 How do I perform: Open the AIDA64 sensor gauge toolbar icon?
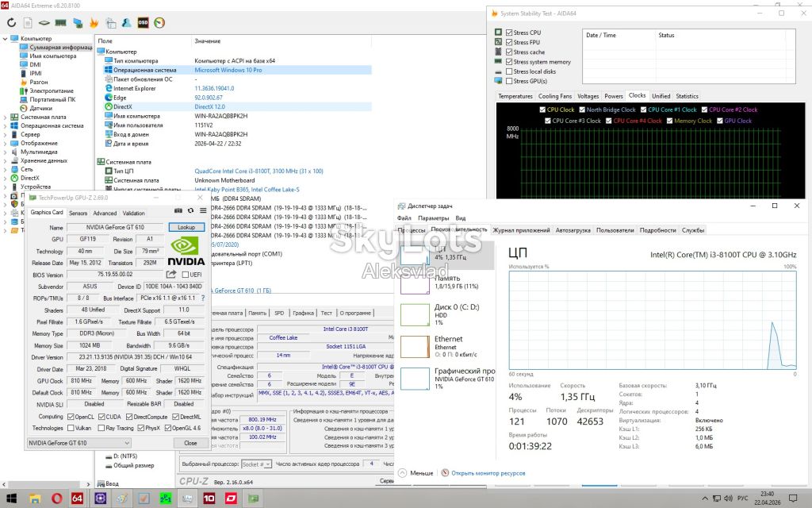tap(159, 23)
